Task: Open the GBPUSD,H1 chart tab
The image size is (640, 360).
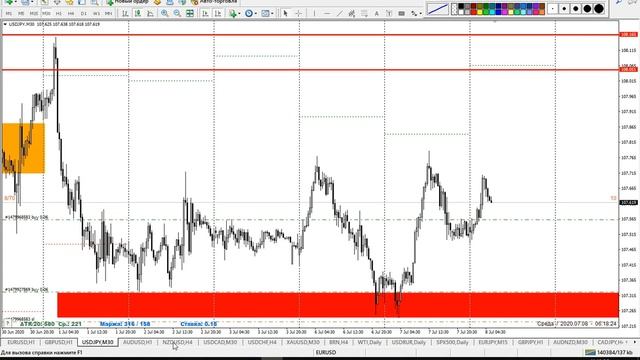Action: tap(59, 342)
